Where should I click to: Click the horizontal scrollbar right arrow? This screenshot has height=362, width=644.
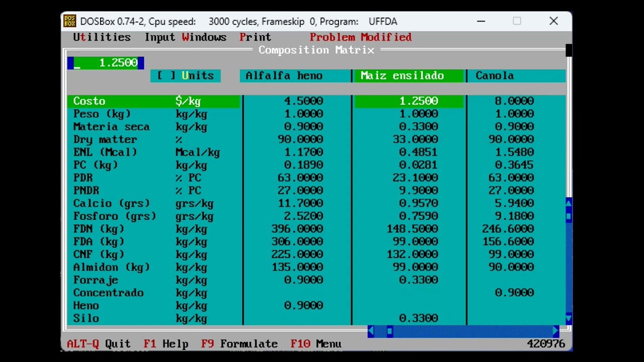pyautogui.click(x=556, y=331)
